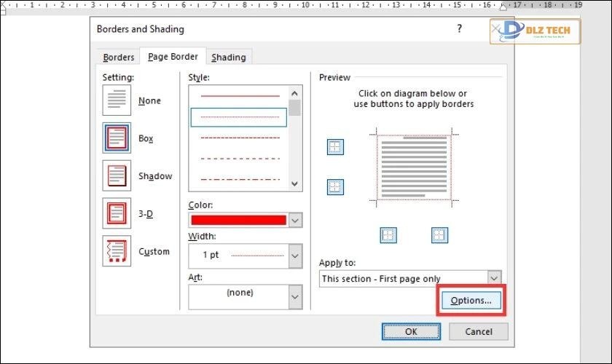Viewport: 612px width, 364px height.
Task: Pick the Shadow border setting icon
Action: tap(117, 176)
